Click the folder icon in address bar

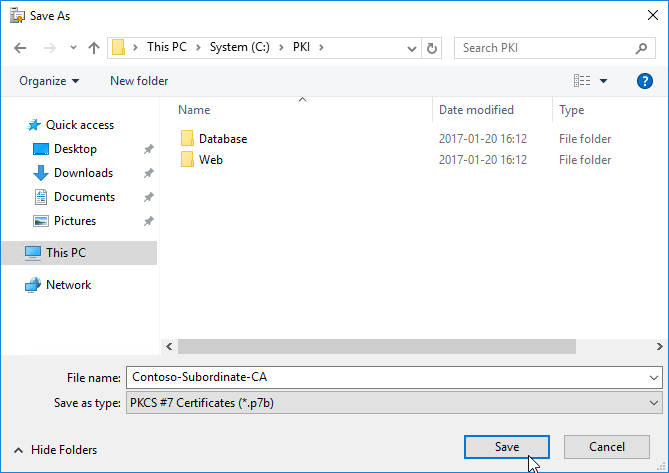(118, 47)
